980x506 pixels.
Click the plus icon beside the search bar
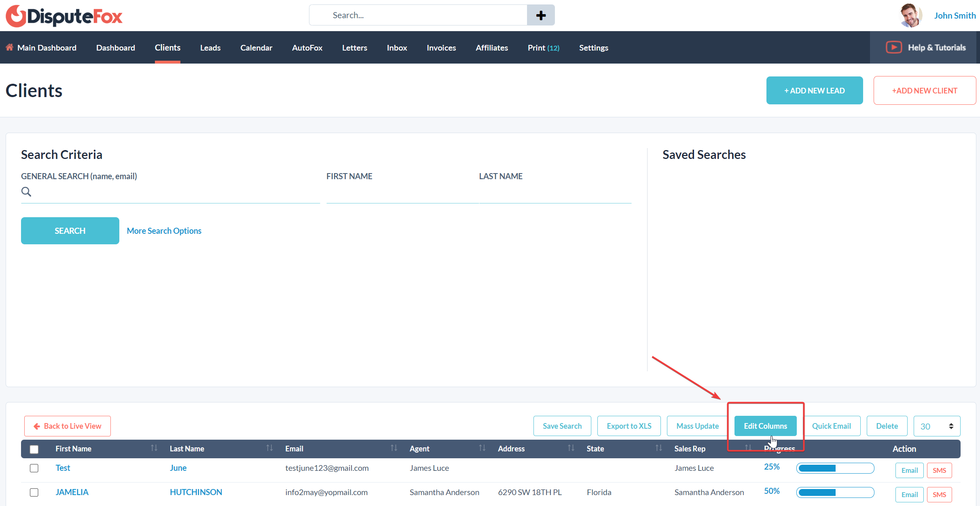[x=541, y=15]
